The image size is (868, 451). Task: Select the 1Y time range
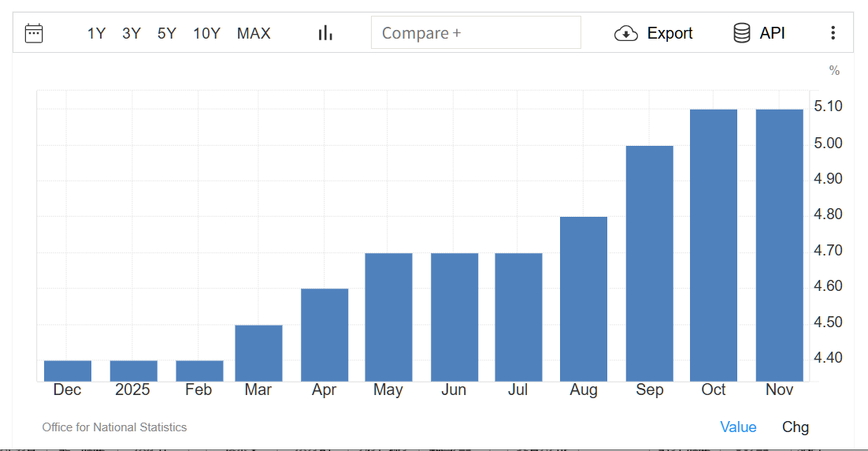click(96, 33)
